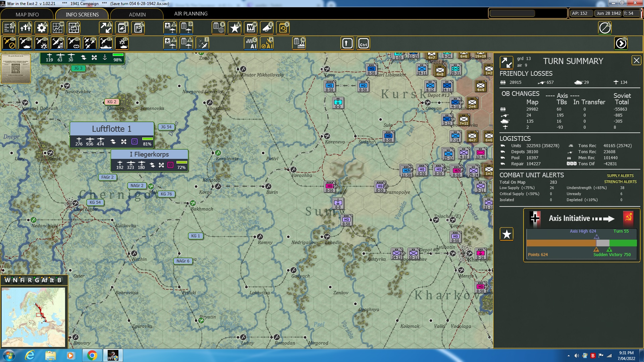Open the Victory star icon in toolbar

tap(234, 28)
